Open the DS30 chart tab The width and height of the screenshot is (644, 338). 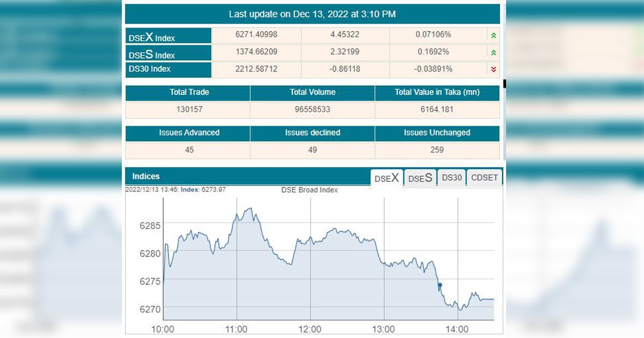452,178
